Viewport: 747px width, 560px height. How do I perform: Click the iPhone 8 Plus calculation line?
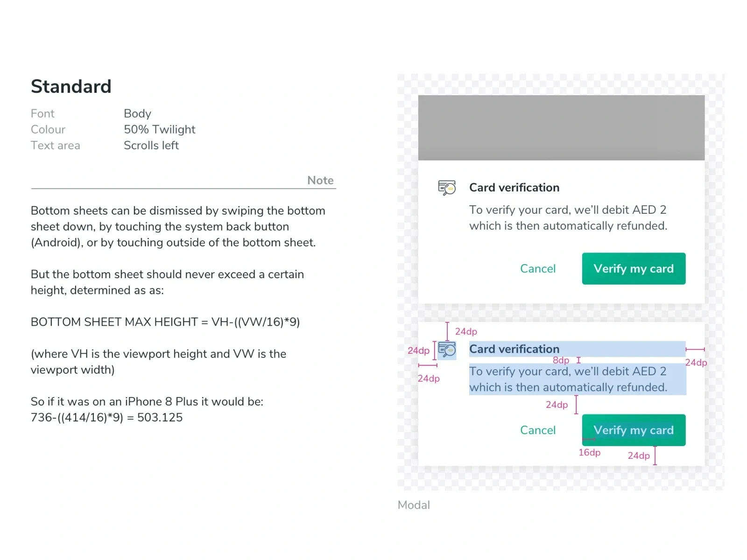[x=106, y=418]
